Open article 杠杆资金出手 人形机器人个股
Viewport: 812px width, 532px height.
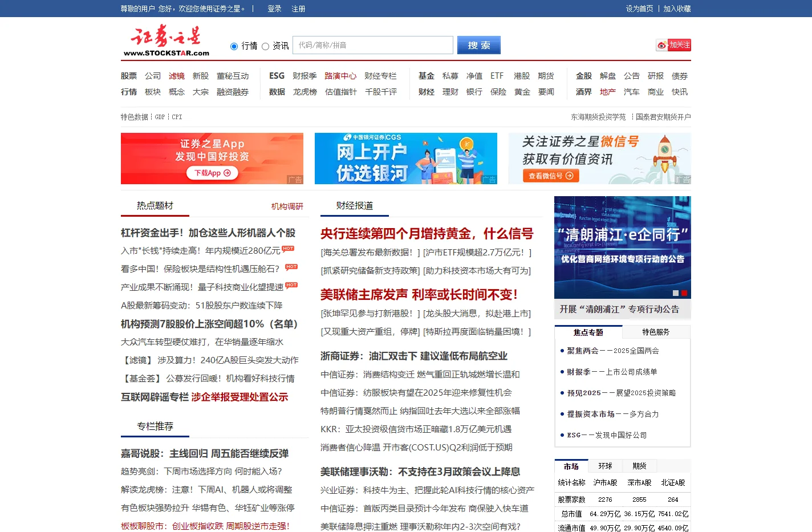coord(208,233)
